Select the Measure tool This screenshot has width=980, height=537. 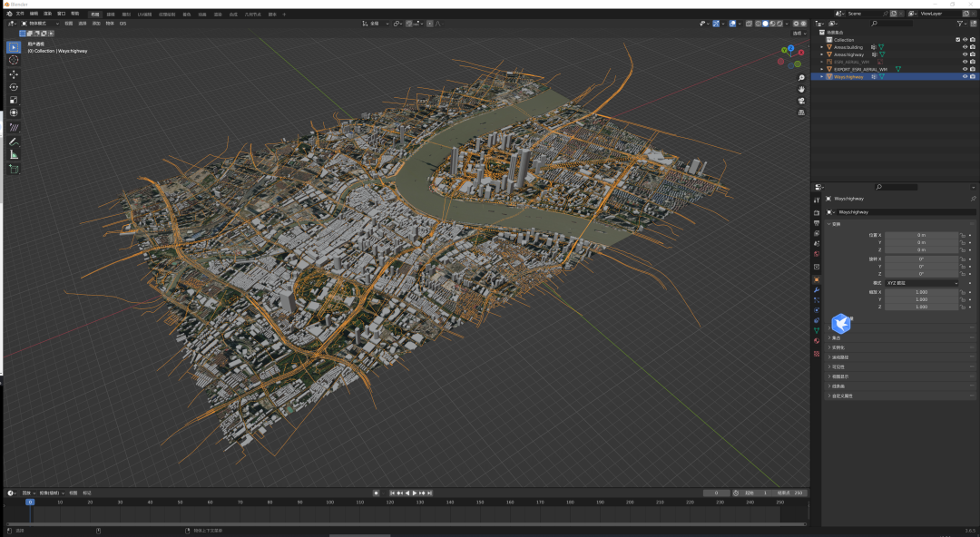[x=14, y=155]
